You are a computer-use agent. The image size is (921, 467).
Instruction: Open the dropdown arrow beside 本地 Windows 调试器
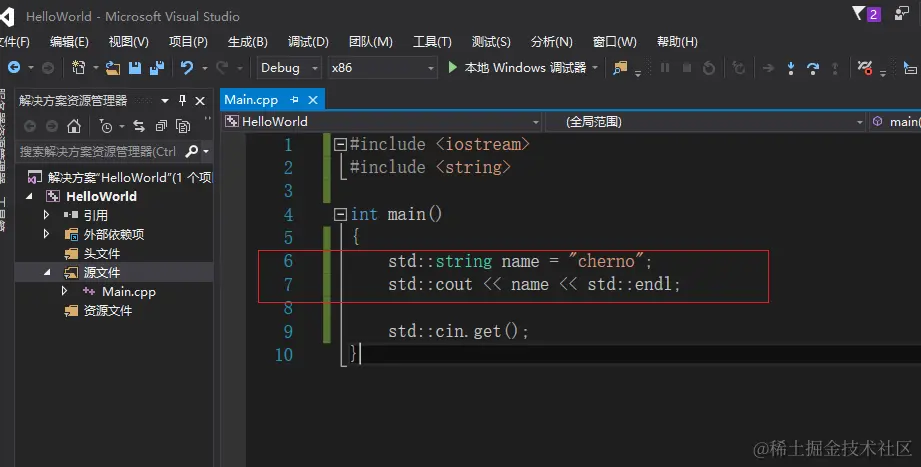595,68
